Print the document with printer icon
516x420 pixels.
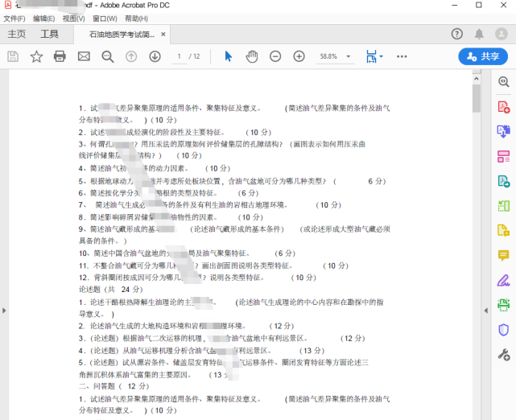point(60,56)
